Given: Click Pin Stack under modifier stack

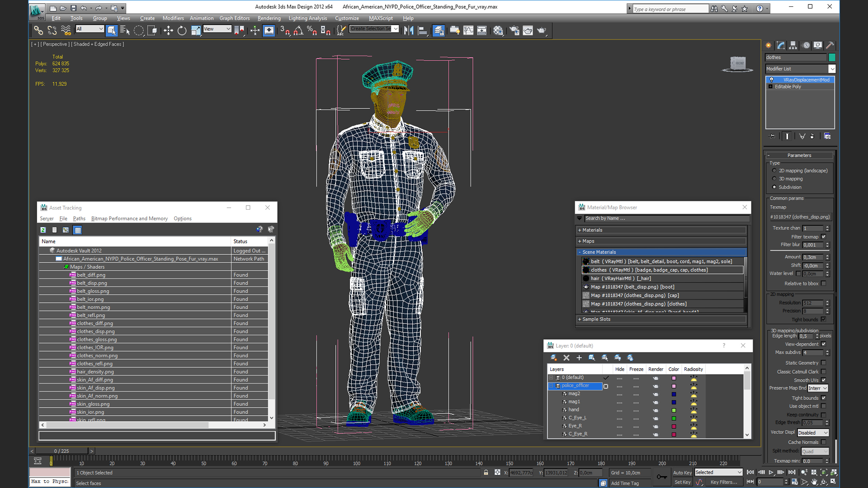Looking at the screenshot, I should (772, 136).
